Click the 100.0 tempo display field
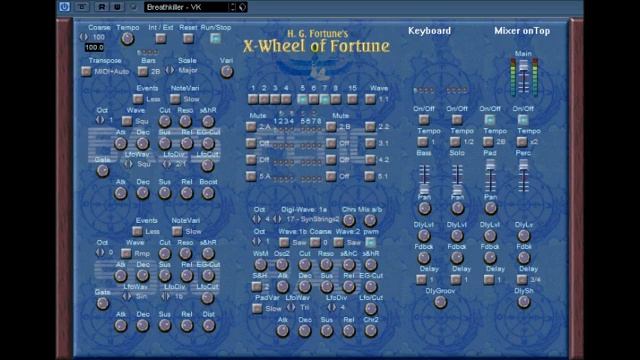Viewport: 640px width, 360px height. click(94, 47)
